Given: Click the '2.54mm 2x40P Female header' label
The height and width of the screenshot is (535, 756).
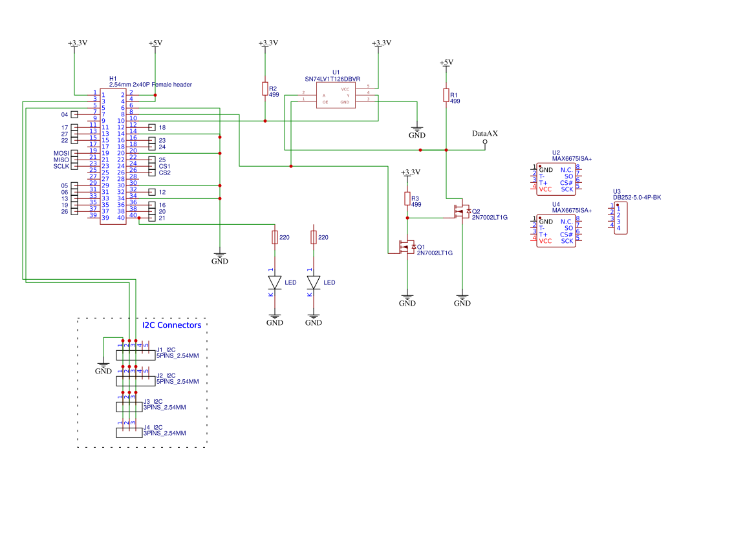Looking at the screenshot, I should pyautogui.click(x=151, y=84).
